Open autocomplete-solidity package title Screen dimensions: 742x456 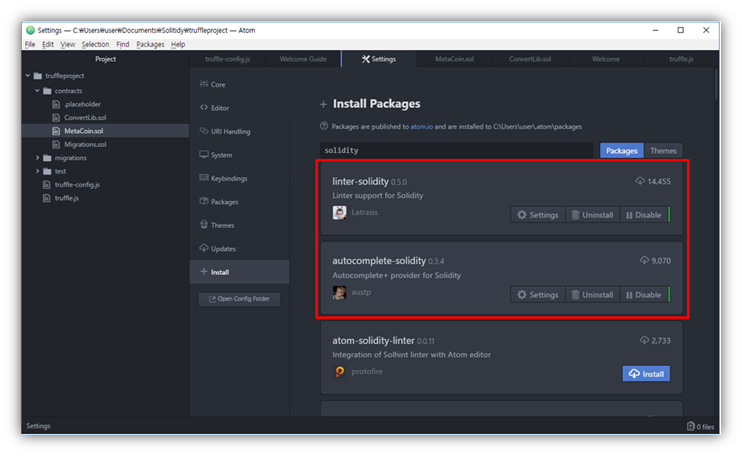tap(379, 261)
